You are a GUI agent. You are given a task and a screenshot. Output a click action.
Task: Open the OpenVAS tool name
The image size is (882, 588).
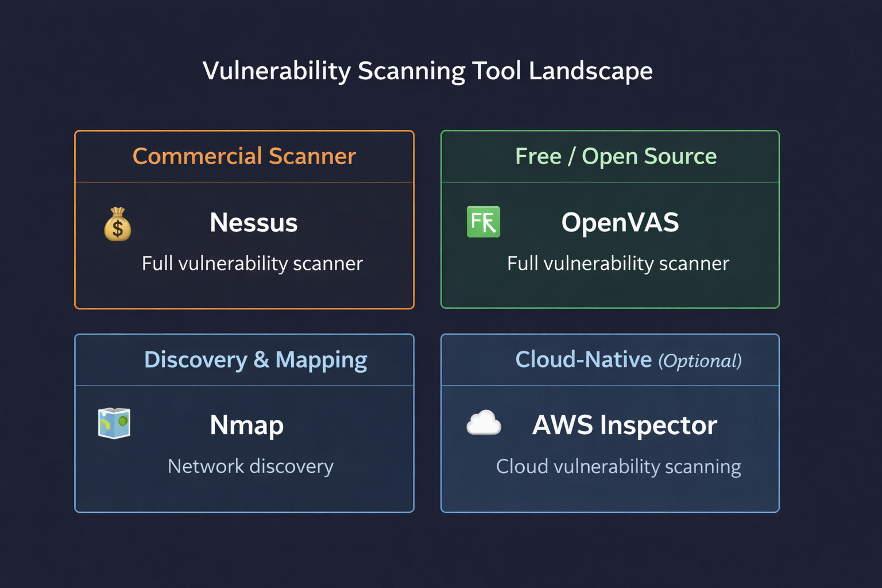pos(620,223)
